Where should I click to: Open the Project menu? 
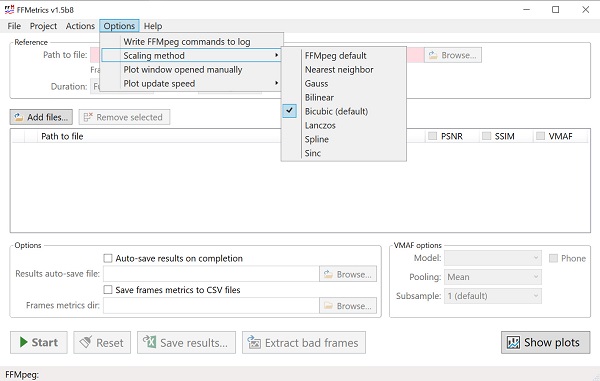coord(43,26)
